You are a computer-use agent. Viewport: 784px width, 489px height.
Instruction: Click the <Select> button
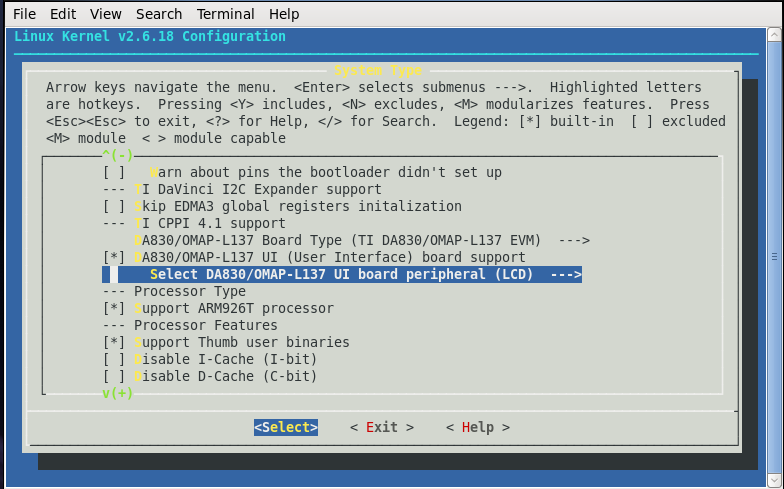pos(286,428)
